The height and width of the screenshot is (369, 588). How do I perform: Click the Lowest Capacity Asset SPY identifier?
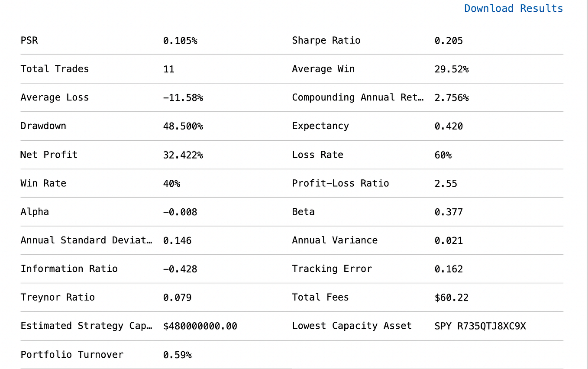point(480,326)
